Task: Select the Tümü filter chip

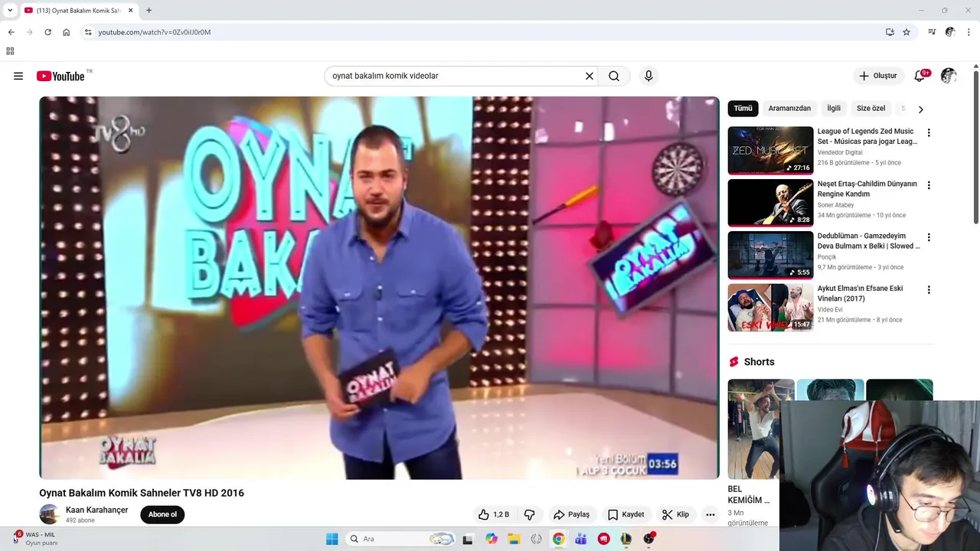Action: 743,109
